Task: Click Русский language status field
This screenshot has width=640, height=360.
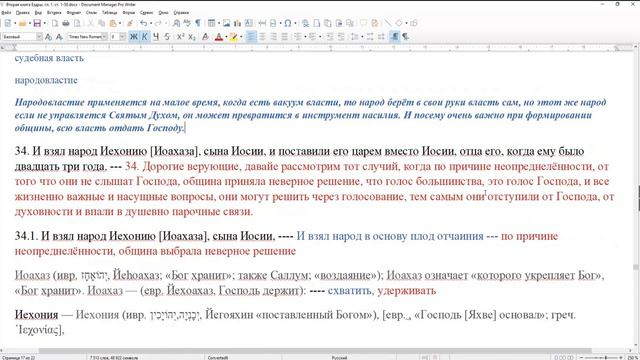Action: (339, 358)
